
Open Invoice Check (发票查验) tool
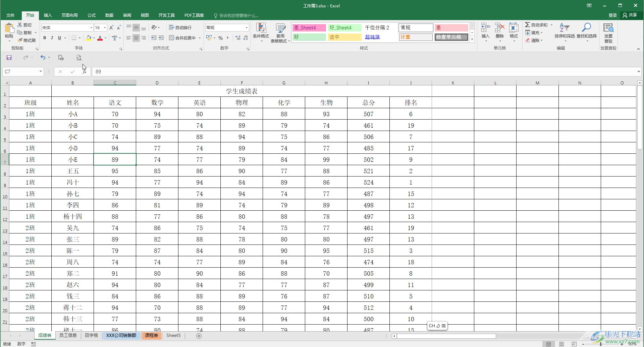point(608,32)
